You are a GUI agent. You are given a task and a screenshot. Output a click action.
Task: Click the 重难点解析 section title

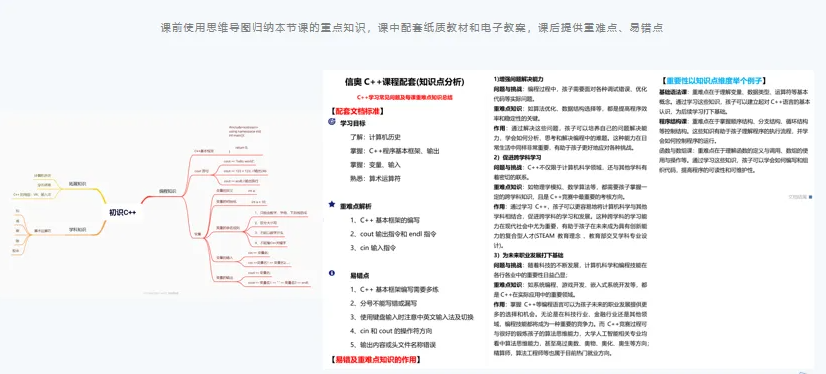[x=356, y=206]
